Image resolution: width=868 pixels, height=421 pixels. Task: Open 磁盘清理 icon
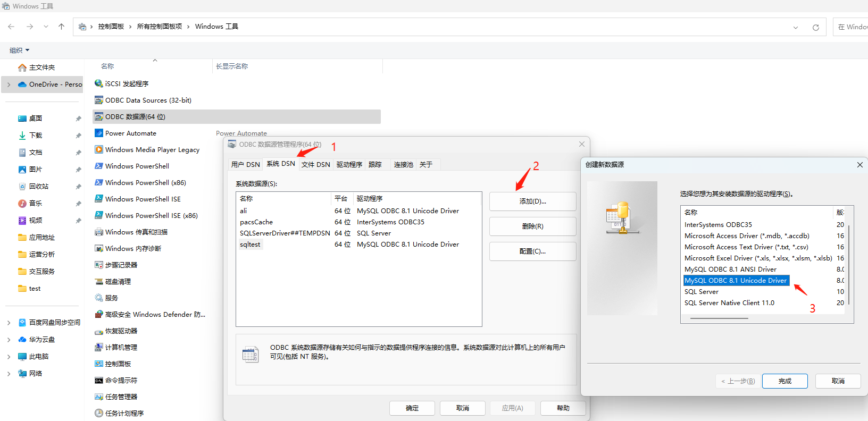pos(98,281)
